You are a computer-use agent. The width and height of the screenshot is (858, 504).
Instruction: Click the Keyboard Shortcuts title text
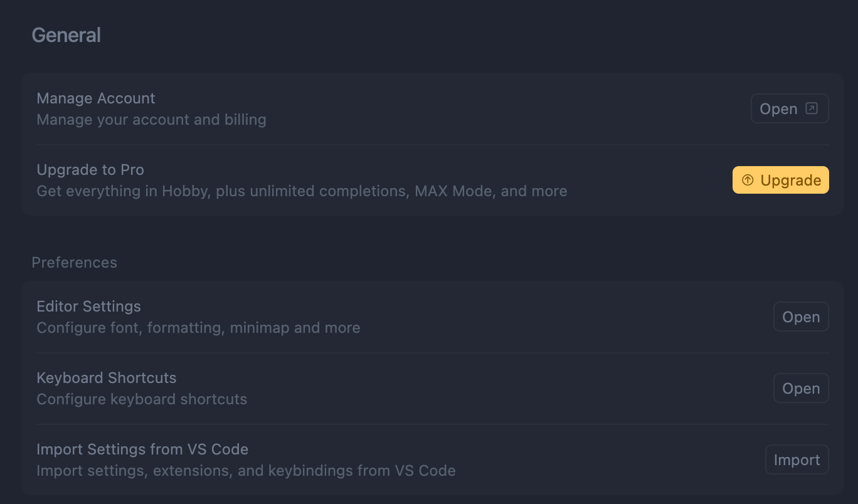(107, 378)
